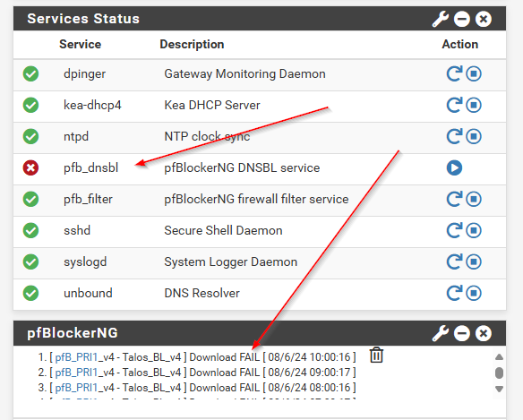Screen dimensions: 523x420
Task: Open Services Status widget settings wrench
Action: coord(441,19)
